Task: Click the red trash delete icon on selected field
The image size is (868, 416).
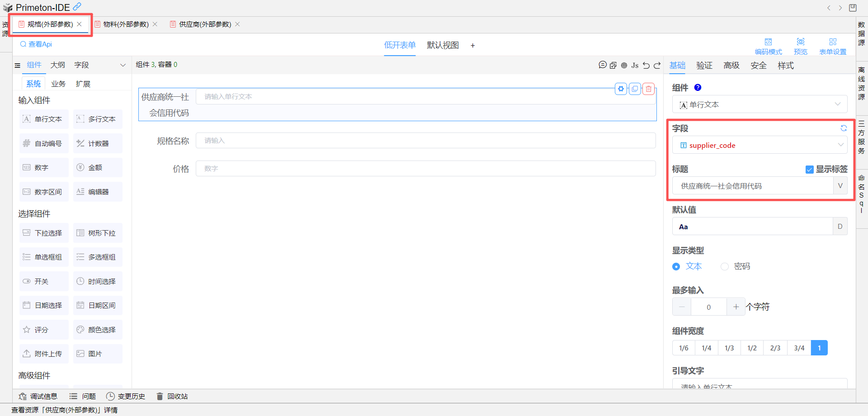Action: click(x=648, y=89)
